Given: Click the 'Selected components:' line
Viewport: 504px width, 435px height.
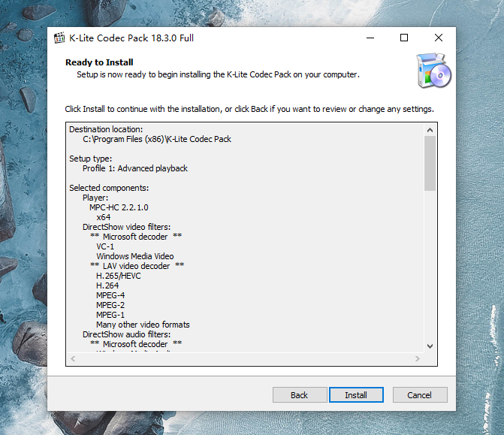Looking at the screenshot, I should [x=109, y=188].
